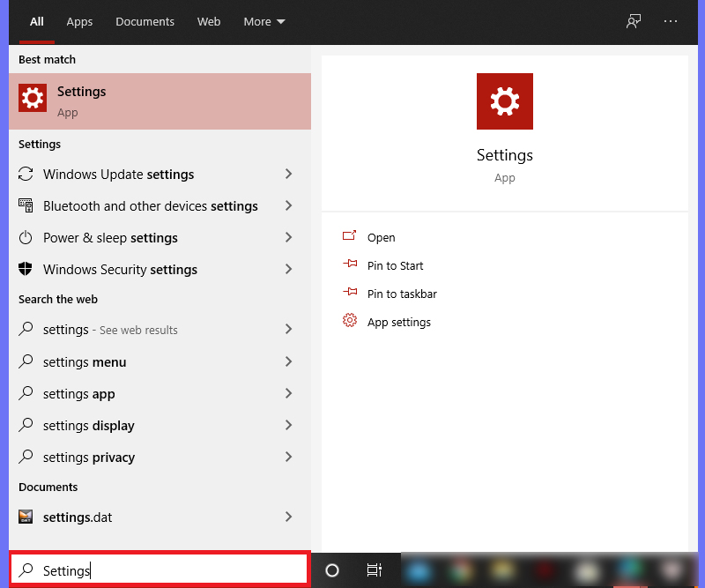The width and height of the screenshot is (705, 588).
Task: Select 'Power & sleep settings' result
Action: tap(111, 237)
